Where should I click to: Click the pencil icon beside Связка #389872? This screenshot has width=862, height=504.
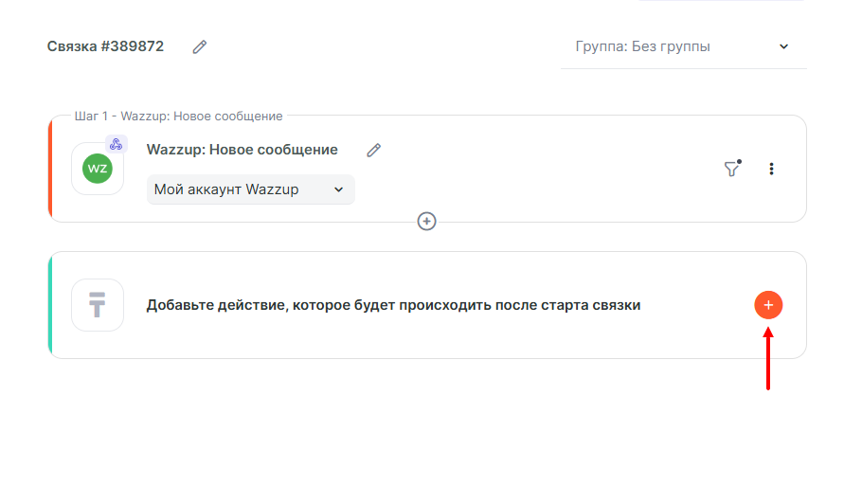point(199,46)
